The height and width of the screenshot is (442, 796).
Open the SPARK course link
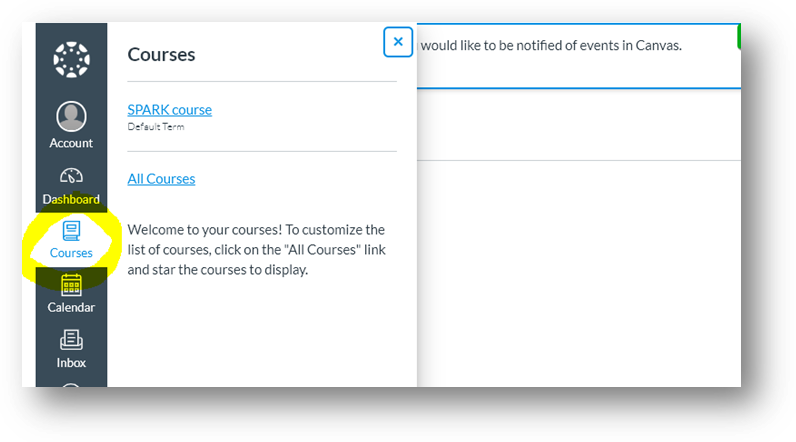(x=170, y=110)
